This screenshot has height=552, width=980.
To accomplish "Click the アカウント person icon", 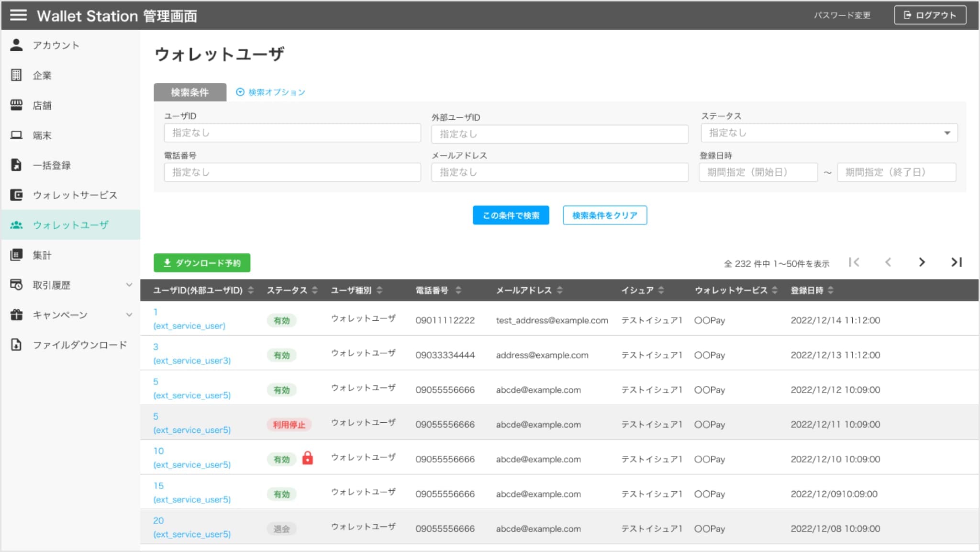I will (x=16, y=45).
